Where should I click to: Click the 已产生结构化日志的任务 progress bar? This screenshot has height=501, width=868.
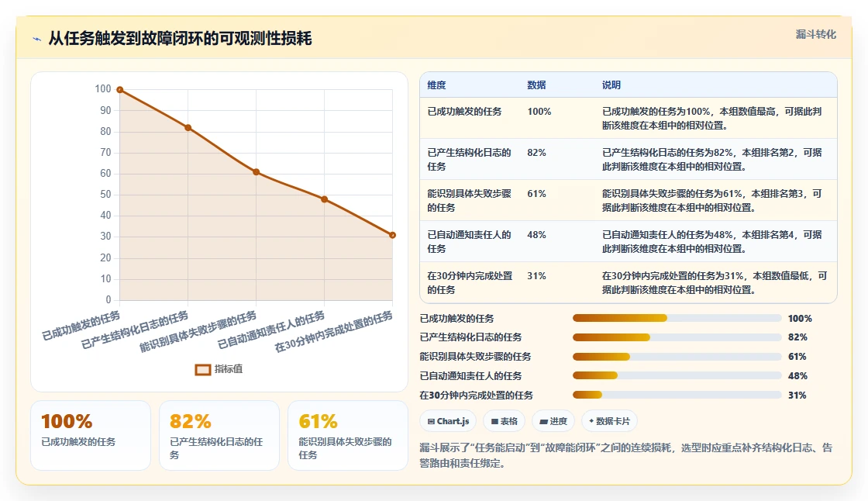[x=677, y=337]
